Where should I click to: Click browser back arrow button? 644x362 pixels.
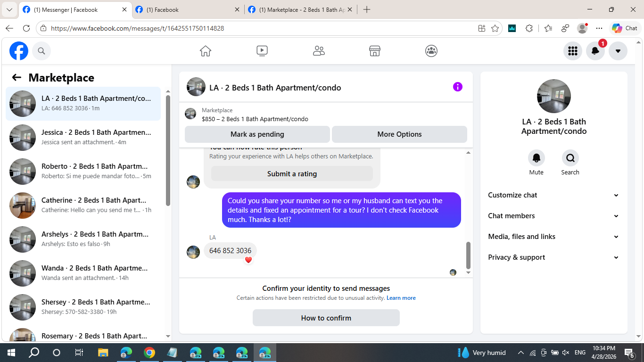9,28
